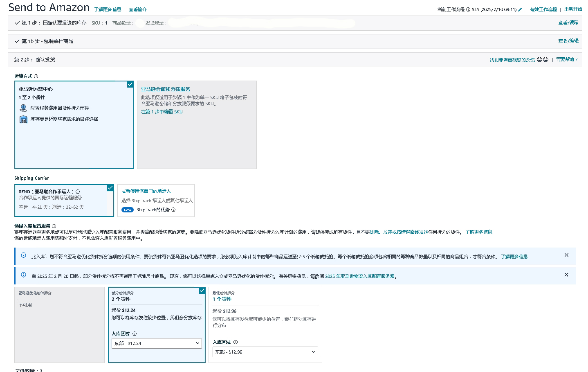Viewport: 588px width, 372px height.
Task: Click the happy face feedback icon
Action: [540, 59]
